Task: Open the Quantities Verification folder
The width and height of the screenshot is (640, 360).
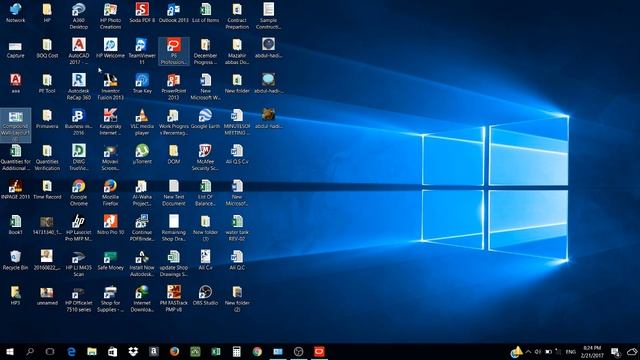Action: click(47, 157)
